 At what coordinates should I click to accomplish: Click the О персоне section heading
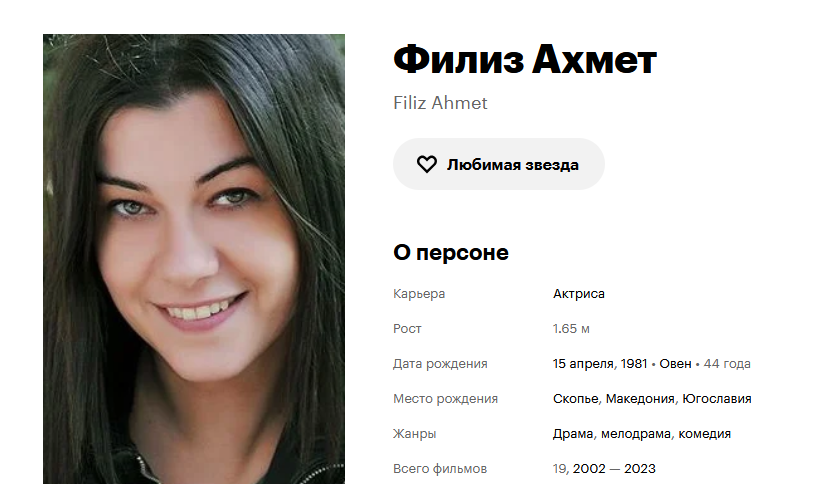click(451, 252)
